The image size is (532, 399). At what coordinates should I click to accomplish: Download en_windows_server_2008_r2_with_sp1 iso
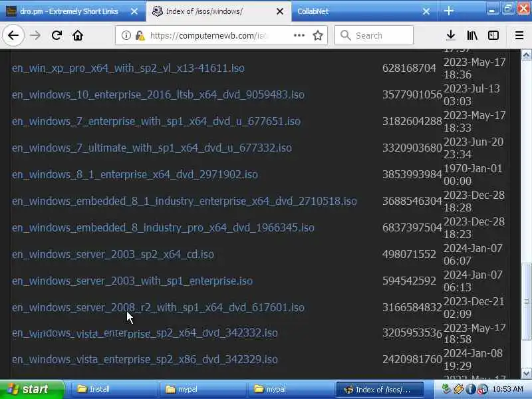coord(158,307)
